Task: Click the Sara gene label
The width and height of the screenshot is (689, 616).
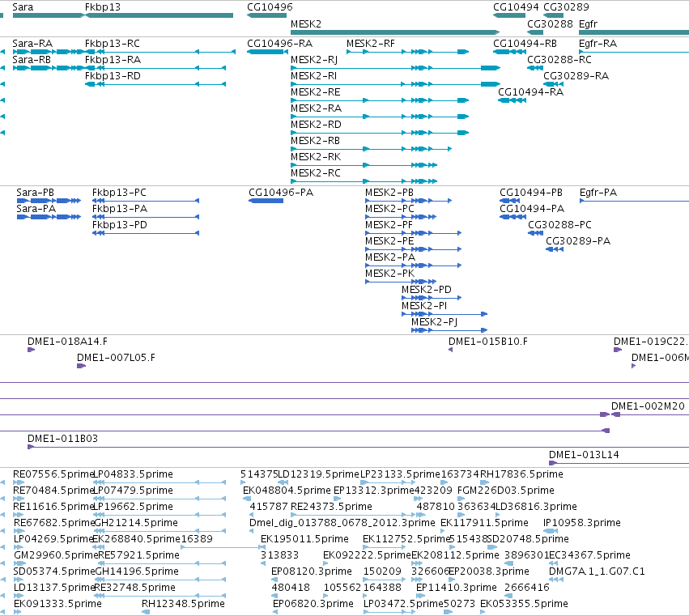Action: tap(23, 7)
